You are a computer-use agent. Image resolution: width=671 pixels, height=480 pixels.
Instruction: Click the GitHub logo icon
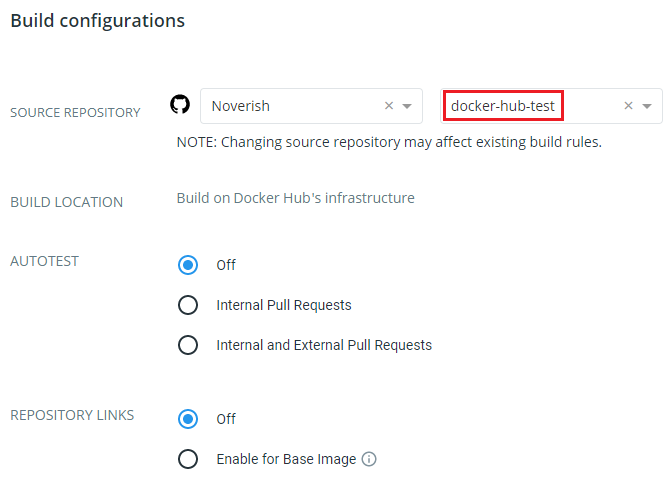point(180,106)
